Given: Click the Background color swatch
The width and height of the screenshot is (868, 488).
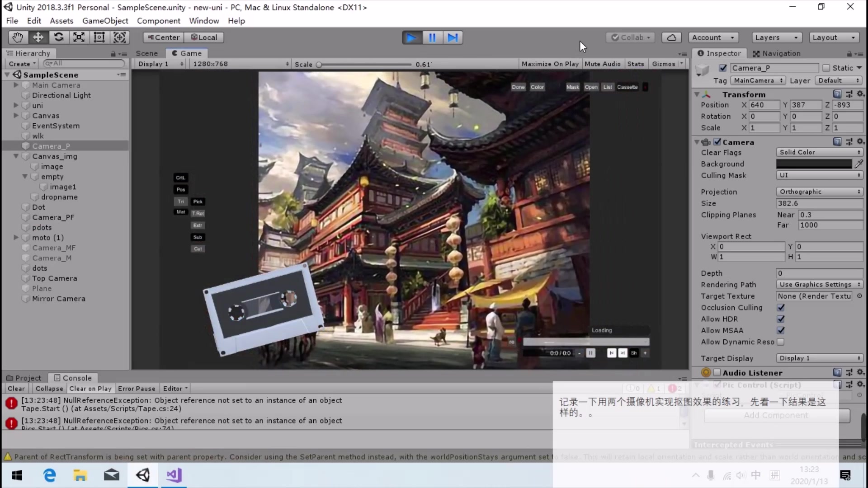Looking at the screenshot, I should point(814,164).
